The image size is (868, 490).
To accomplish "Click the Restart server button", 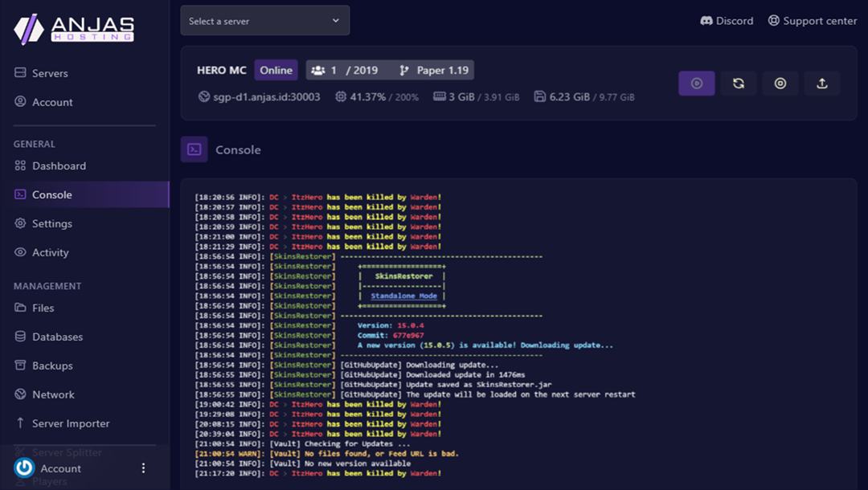I will coord(739,84).
